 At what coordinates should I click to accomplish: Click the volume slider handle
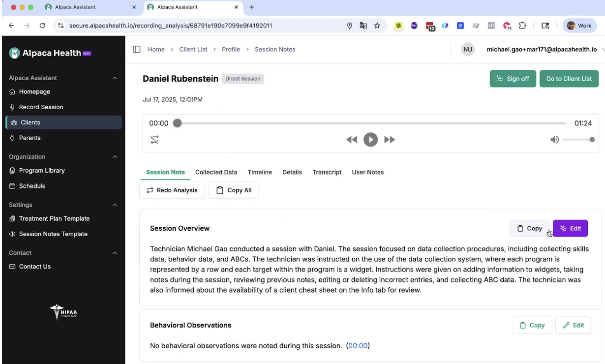592,140
